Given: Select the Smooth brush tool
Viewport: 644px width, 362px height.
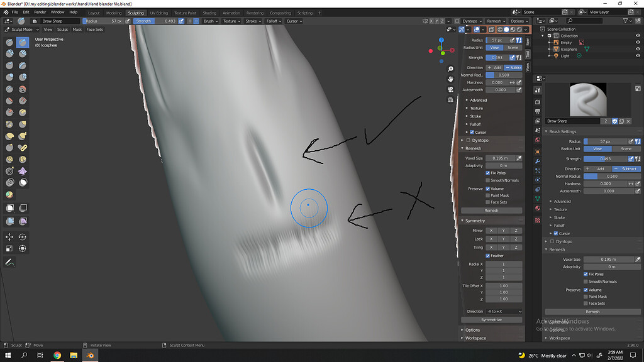Looking at the screenshot, I should click(x=23, y=89).
